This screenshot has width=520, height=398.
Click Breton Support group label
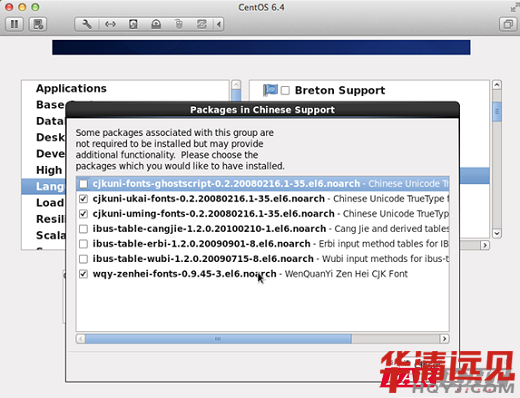click(340, 90)
